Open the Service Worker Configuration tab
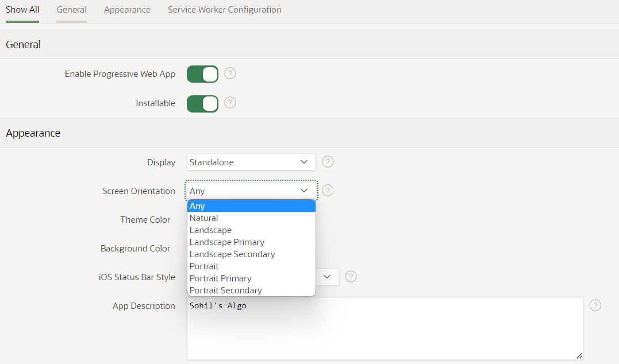This screenshot has height=364, width=619. [224, 9]
